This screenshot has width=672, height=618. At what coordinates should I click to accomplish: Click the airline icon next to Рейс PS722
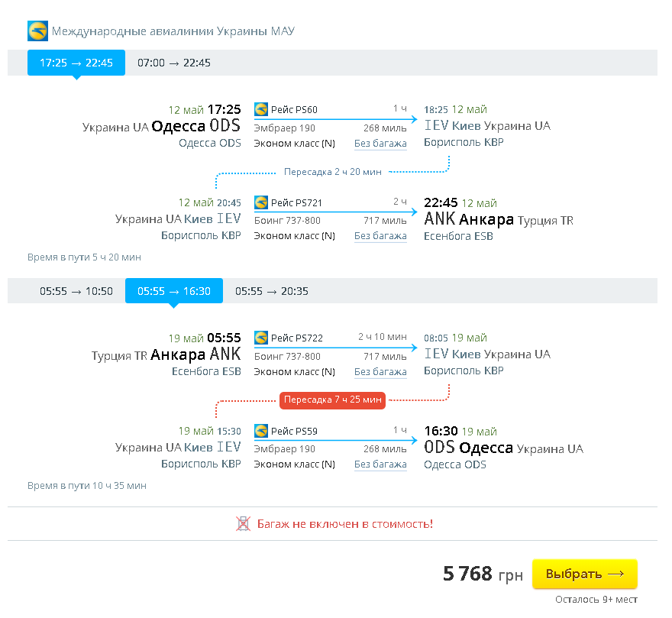pyautogui.click(x=261, y=338)
